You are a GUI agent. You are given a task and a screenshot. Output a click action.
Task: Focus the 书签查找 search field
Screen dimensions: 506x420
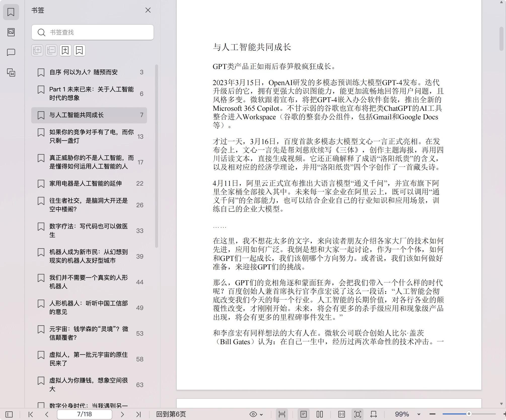93,32
